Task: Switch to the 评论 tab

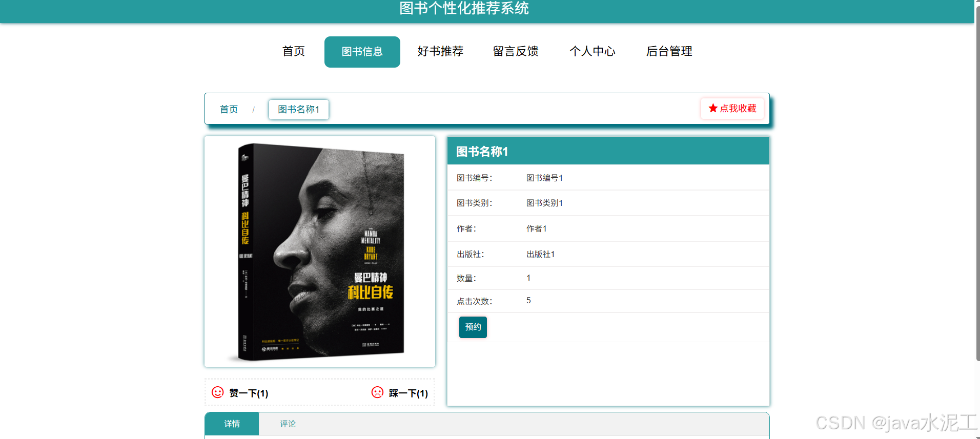Action: [288, 424]
